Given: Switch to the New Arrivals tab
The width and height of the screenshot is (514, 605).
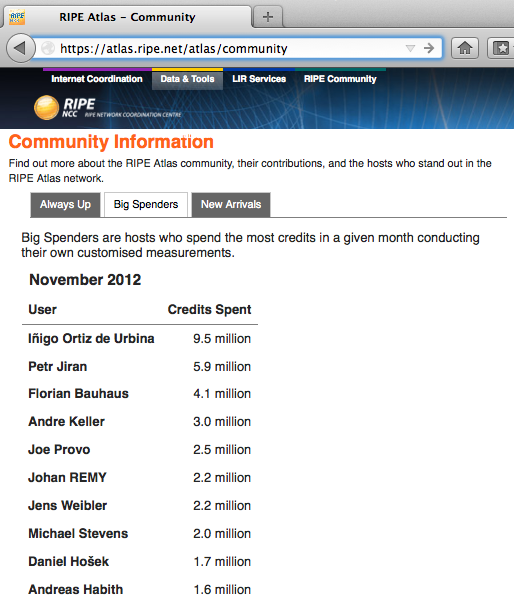Looking at the screenshot, I should point(231,204).
